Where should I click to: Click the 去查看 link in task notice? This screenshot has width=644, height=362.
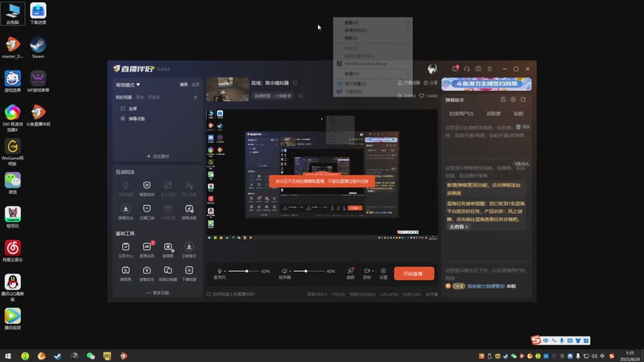(458, 227)
